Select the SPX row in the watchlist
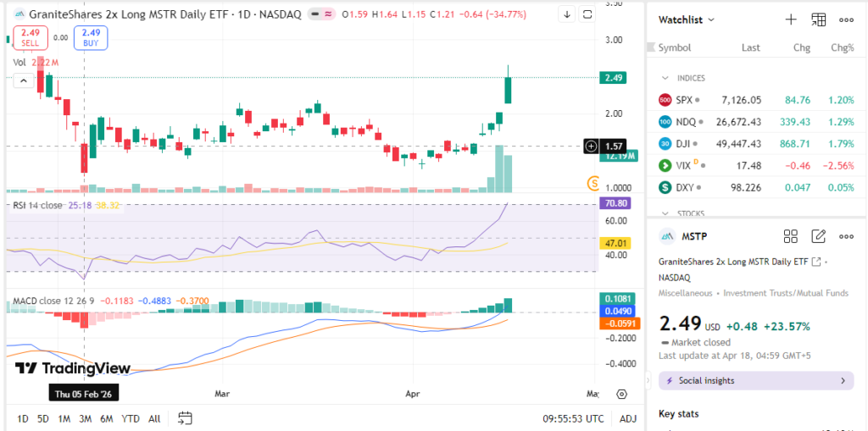This screenshot has height=431, width=868. [x=755, y=100]
